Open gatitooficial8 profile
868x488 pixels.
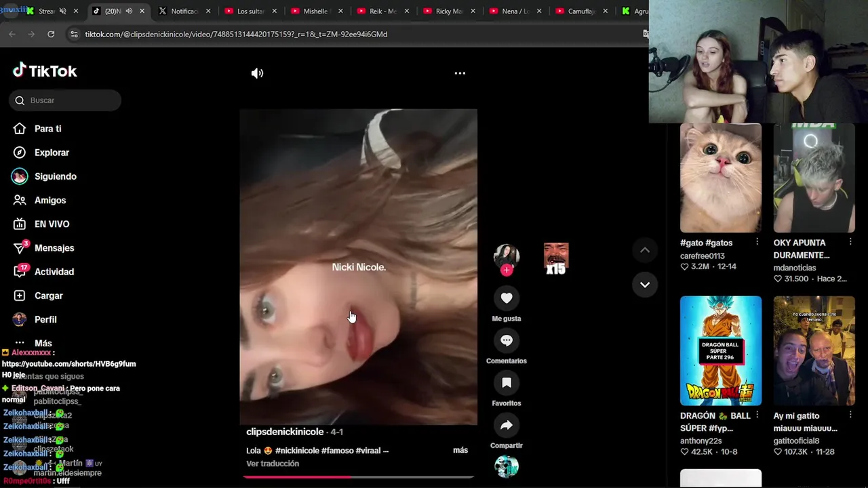point(796,441)
